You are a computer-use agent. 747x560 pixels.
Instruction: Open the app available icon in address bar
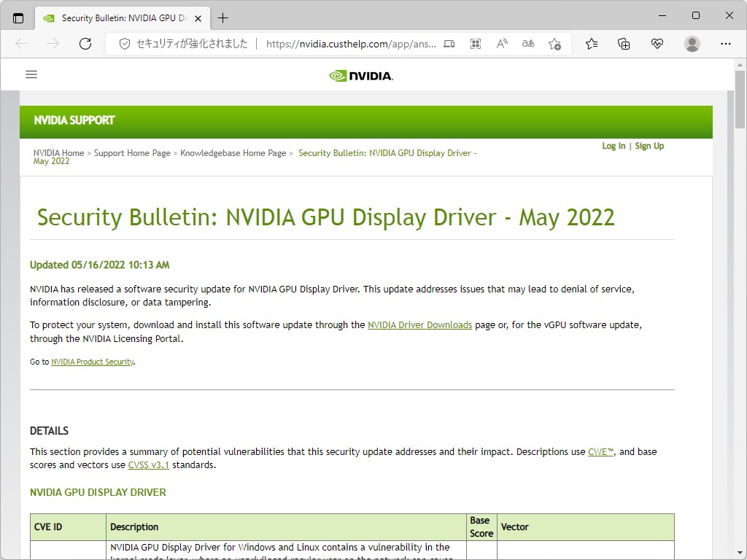click(x=449, y=44)
